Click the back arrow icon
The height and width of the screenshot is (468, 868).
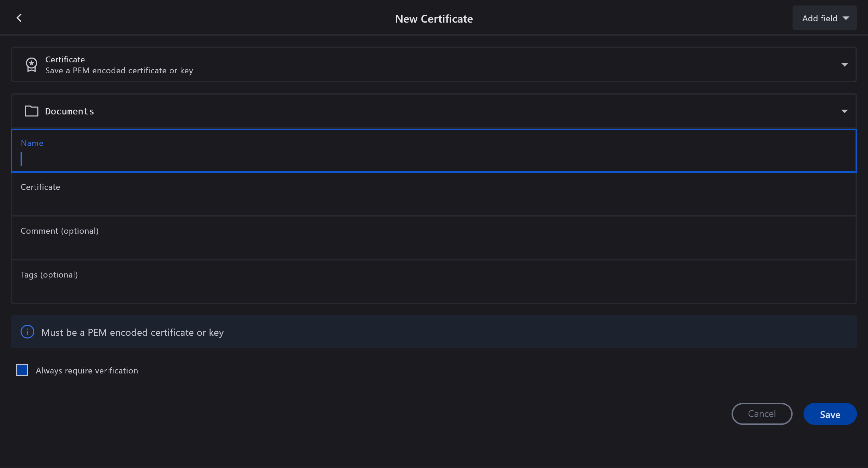click(19, 18)
